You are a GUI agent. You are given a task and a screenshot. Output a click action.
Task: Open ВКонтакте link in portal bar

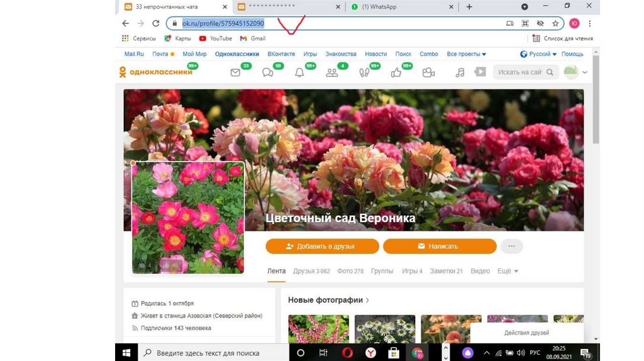click(281, 54)
